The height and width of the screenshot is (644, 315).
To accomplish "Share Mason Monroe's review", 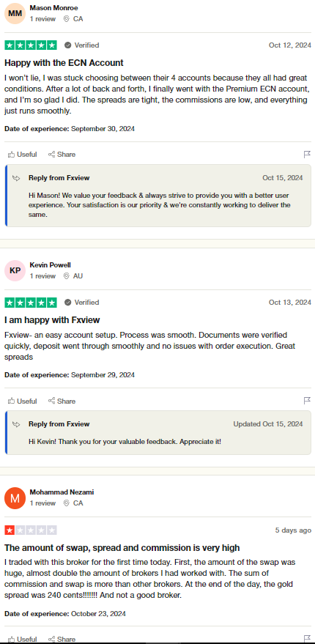I will 62,155.
